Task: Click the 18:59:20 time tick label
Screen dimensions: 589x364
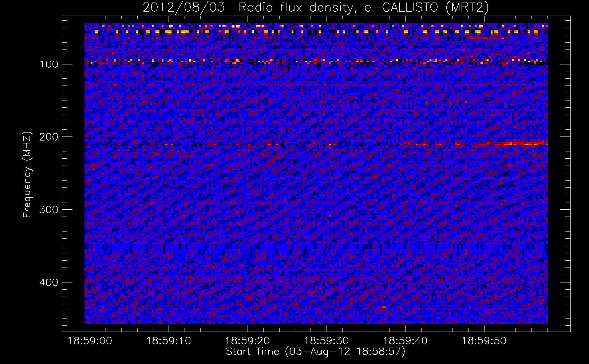Action: coord(248,341)
